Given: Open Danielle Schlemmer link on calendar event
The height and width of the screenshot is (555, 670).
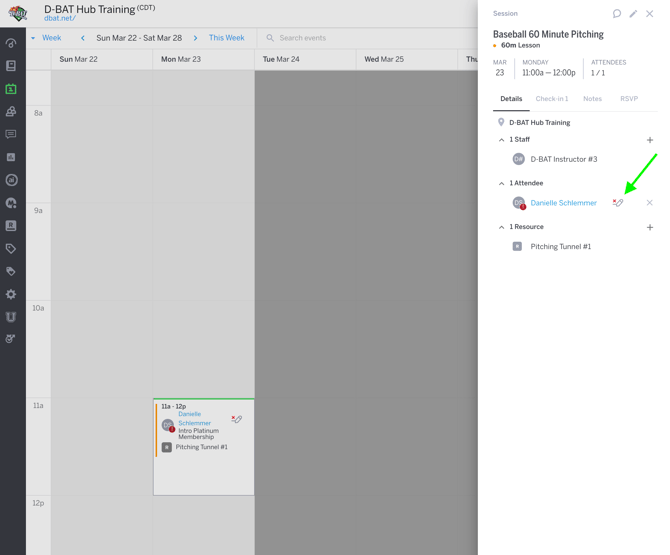Looking at the screenshot, I should point(194,418).
